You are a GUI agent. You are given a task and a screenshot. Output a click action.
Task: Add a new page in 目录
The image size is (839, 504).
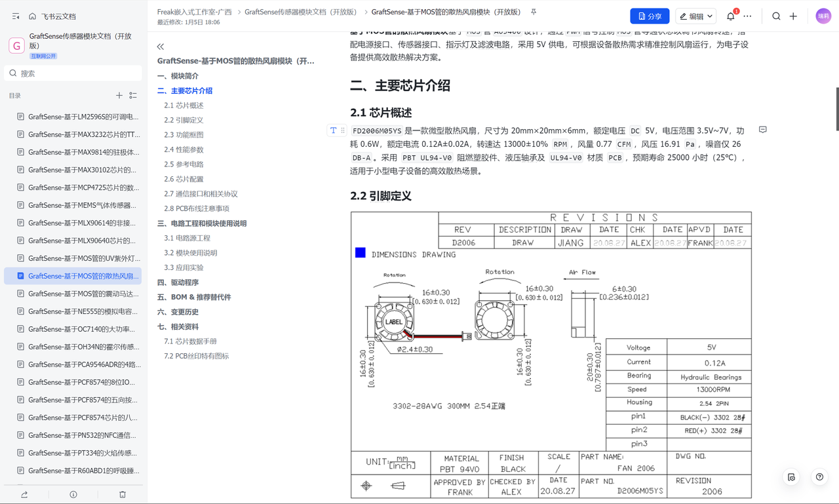(119, 96)
